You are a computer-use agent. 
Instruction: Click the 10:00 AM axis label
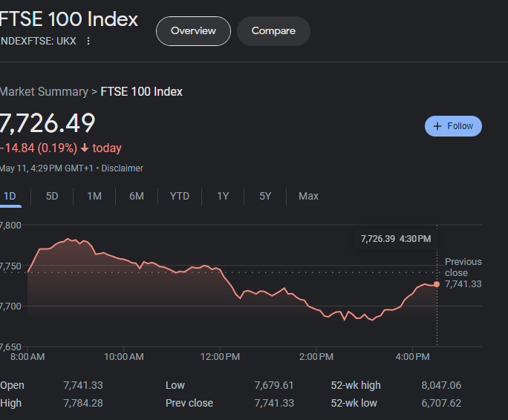124,357
